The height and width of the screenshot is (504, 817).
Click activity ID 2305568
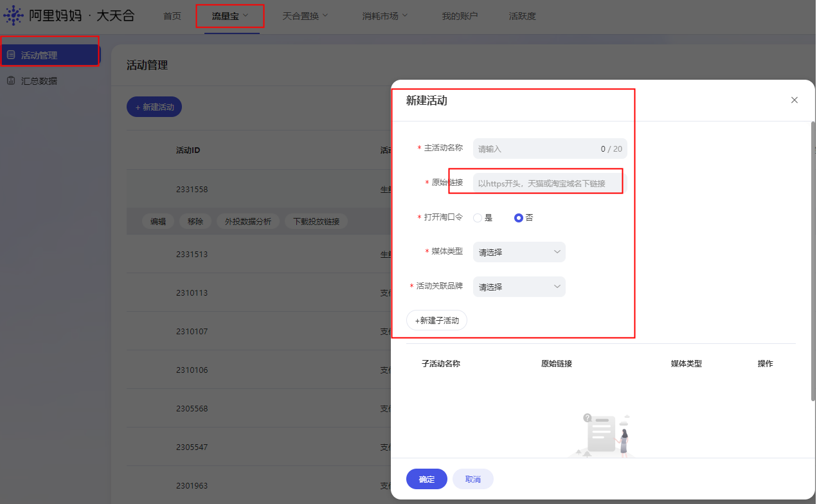192,408
